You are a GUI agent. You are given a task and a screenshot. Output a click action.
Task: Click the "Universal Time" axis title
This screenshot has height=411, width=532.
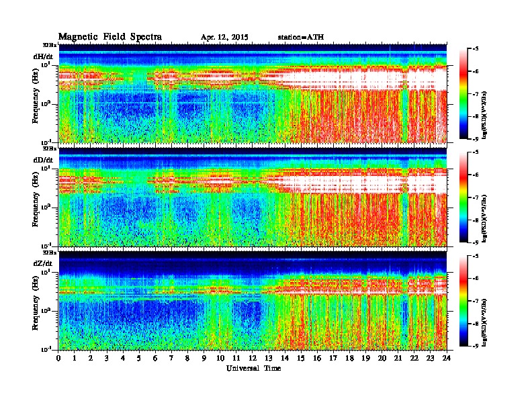253,368
